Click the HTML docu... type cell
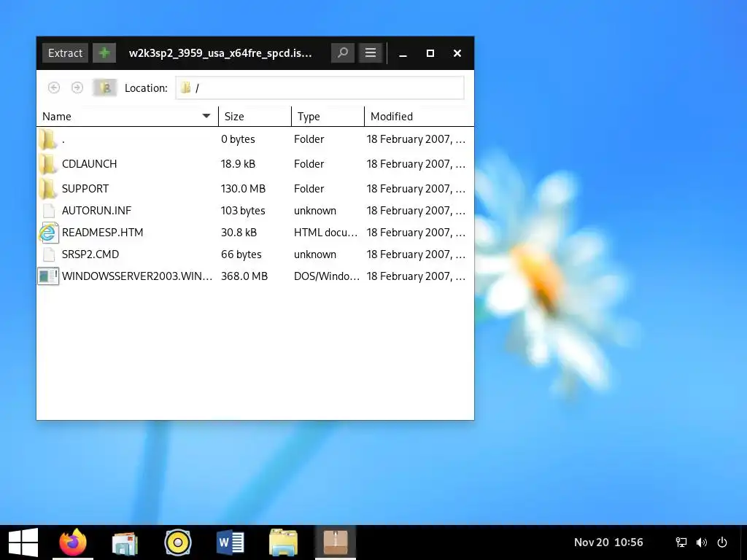 pos(326,233)
